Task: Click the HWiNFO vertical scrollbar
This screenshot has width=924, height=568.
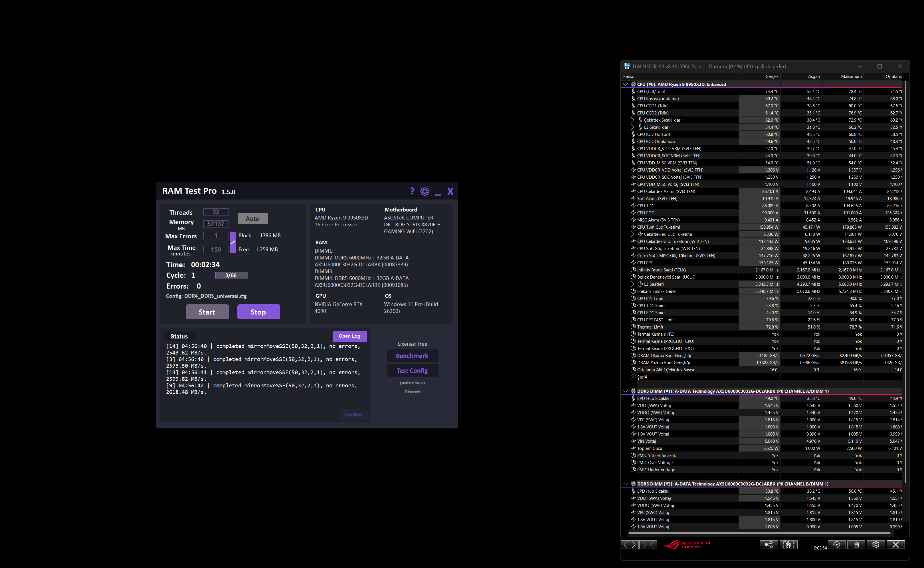Action: click(906, 282)
